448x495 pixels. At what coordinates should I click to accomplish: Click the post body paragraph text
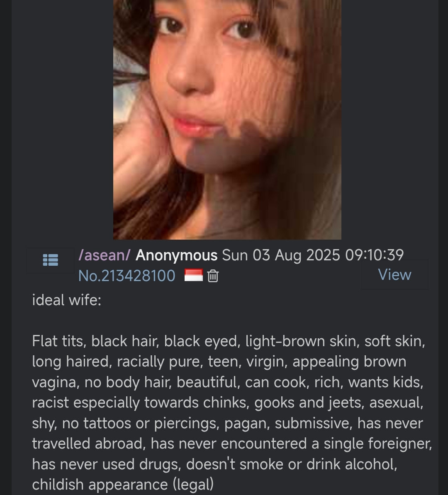click(x=232, y=413)
